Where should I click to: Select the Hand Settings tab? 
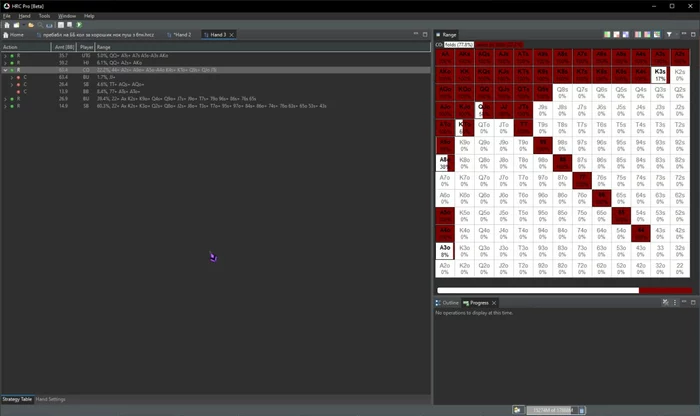point(50,399)
